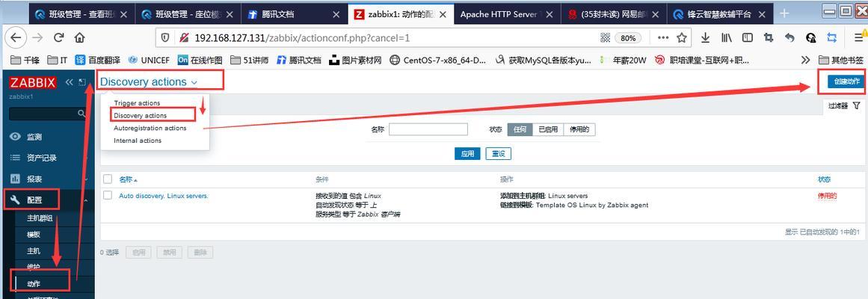Bookmark this page with the star icon

[681, 37]
